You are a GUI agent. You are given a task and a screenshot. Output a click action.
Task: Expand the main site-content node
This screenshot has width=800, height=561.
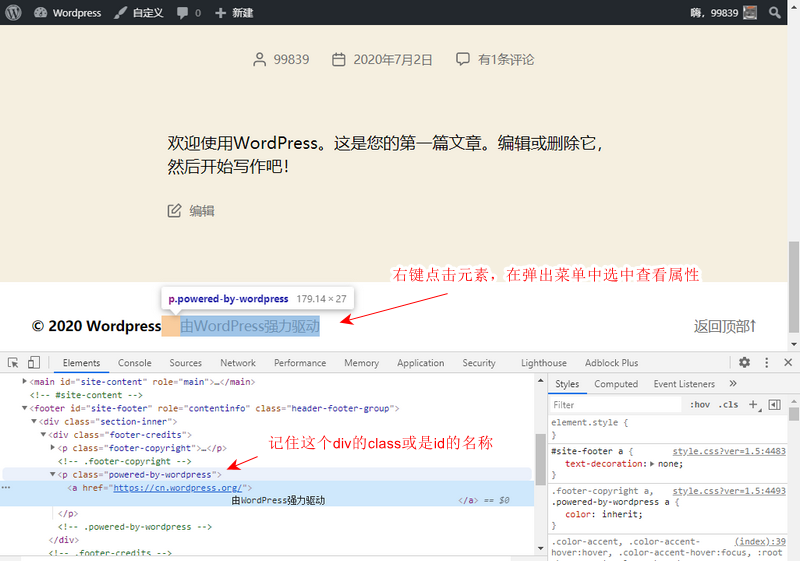[24, 381]
